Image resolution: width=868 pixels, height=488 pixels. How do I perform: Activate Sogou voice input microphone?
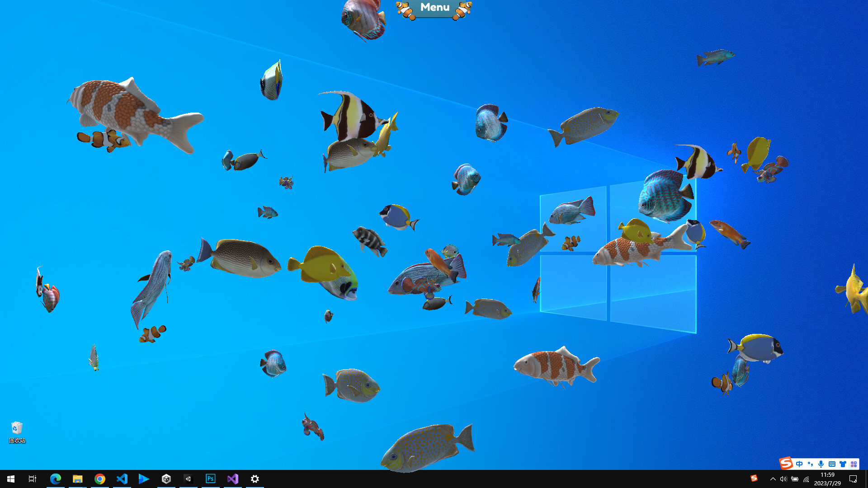[821, 464]
